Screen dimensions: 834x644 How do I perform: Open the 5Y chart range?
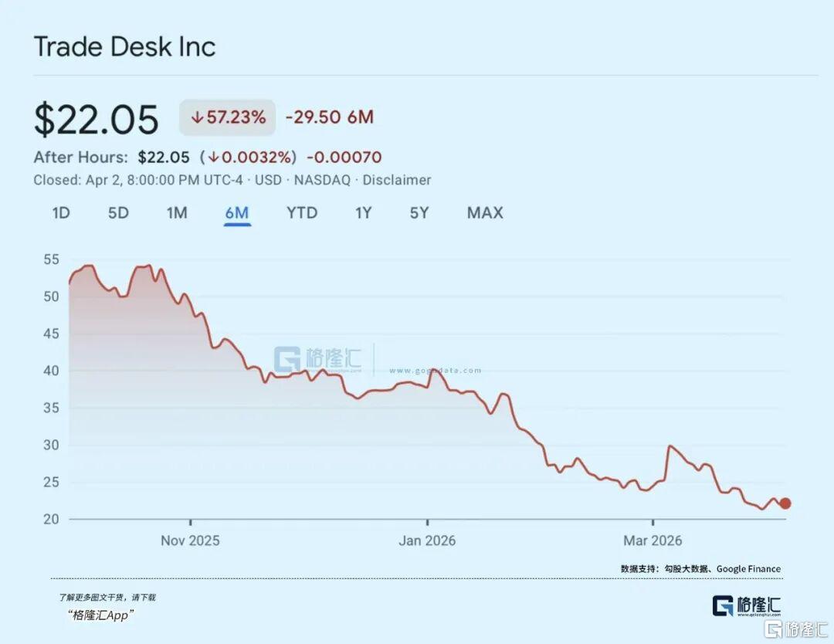(419, 213)
